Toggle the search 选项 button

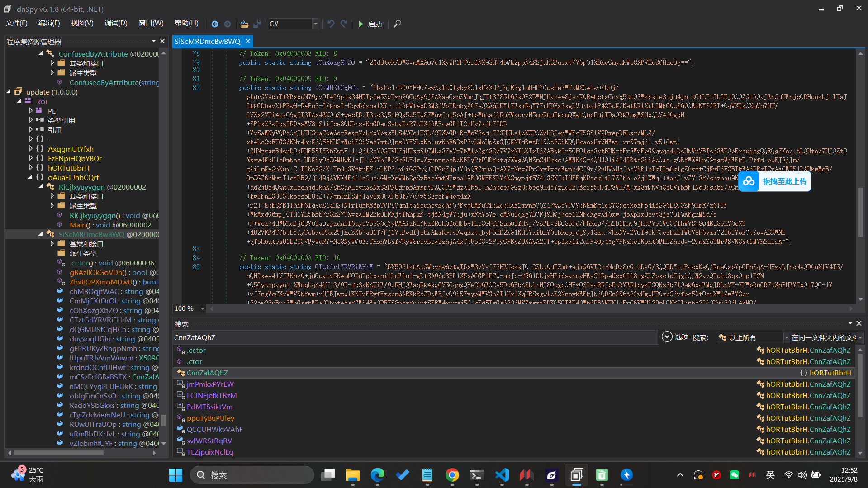coord(675,337)
